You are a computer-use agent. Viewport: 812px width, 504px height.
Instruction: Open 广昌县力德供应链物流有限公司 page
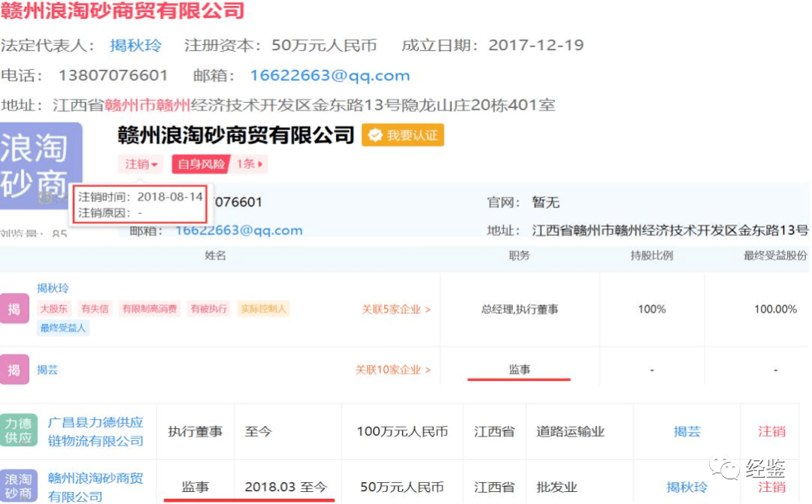[96, 431]
